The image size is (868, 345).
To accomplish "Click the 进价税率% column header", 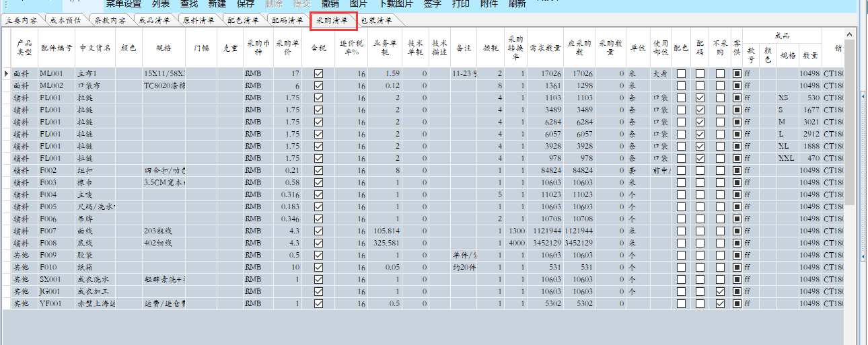I will point(351,47).
